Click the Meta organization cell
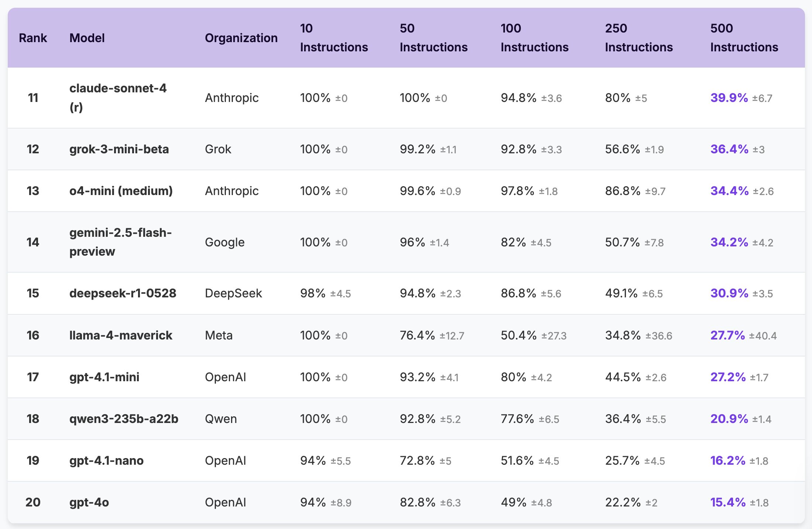The image size is (812, 529). [219, 335]
